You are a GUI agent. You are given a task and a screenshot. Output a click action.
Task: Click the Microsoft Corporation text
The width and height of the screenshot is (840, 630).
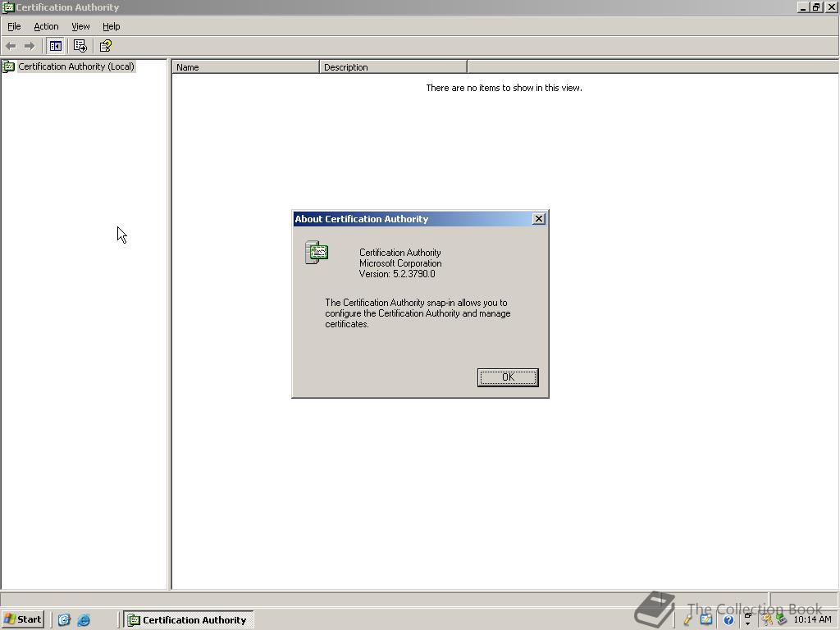(x=400, y=263)
